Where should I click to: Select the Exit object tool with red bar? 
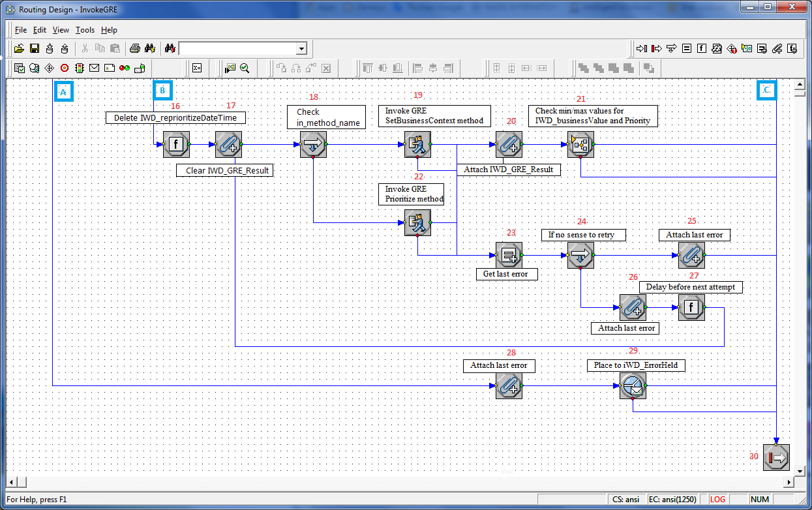657,48
